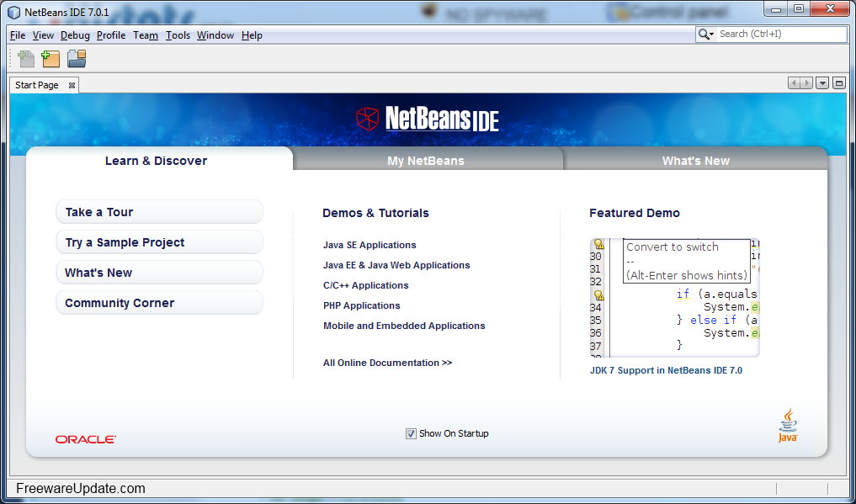The image size is (856, 504).
Task: Click the search magnifier dropdown icon
Action: [x=705, y=34]
